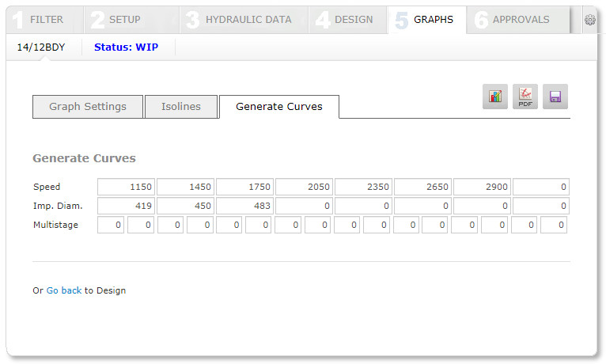Screen dimensions: 606x364
Task: Open settings via the gear icon
Action: (589, 20)
